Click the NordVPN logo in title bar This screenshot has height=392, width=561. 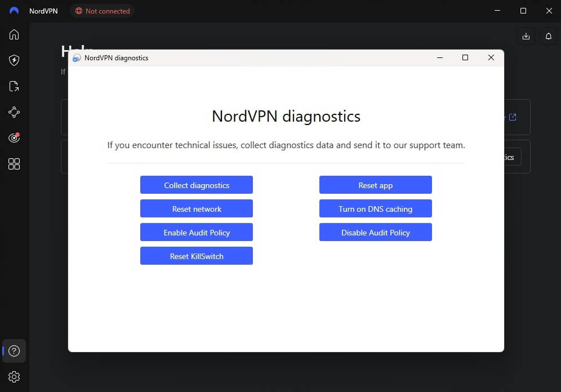14,11
